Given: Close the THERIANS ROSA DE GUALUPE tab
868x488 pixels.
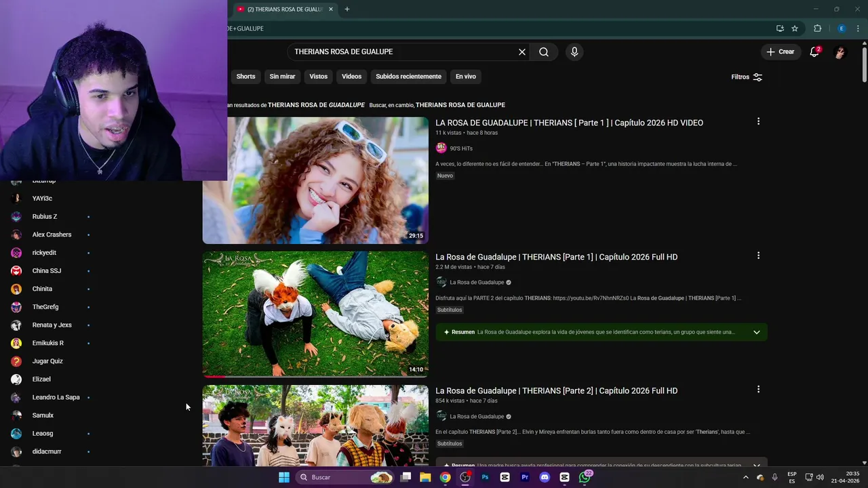Looking at the screenshot, I should click(330, 9).
